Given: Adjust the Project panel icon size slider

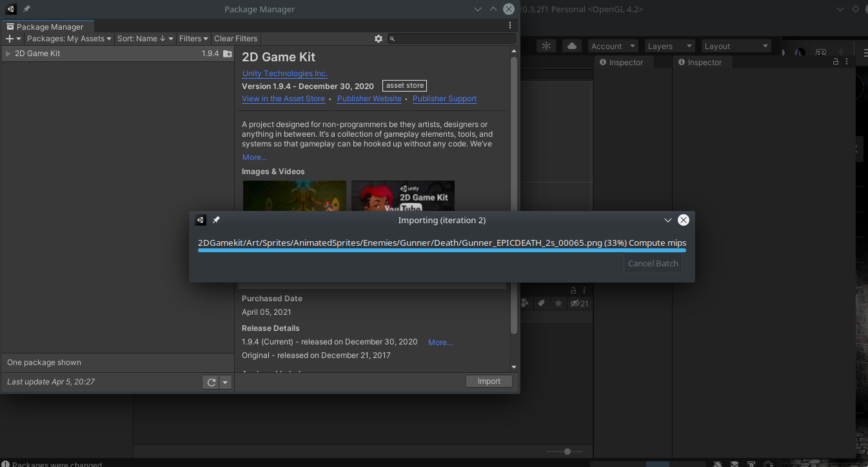Looking at the screenshot, I should pos(567,452).
